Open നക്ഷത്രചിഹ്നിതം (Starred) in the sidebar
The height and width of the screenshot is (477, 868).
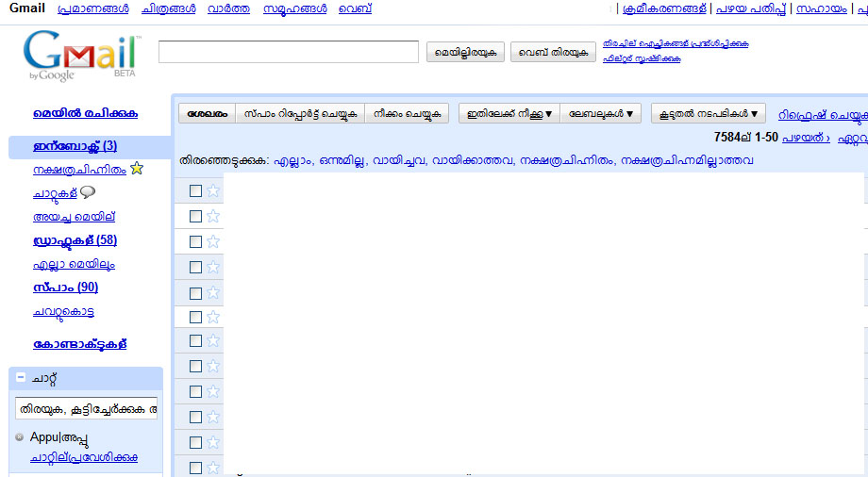tap(79, 170)
